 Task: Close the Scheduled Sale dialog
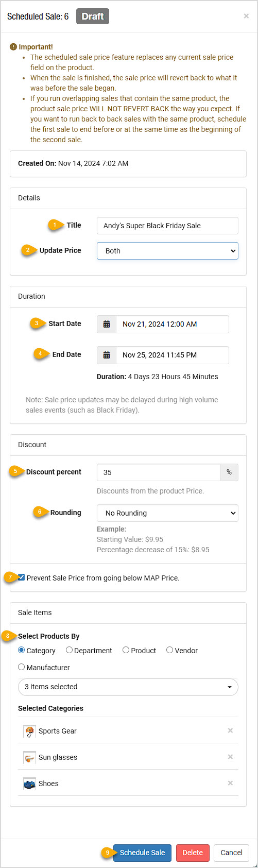246,16
